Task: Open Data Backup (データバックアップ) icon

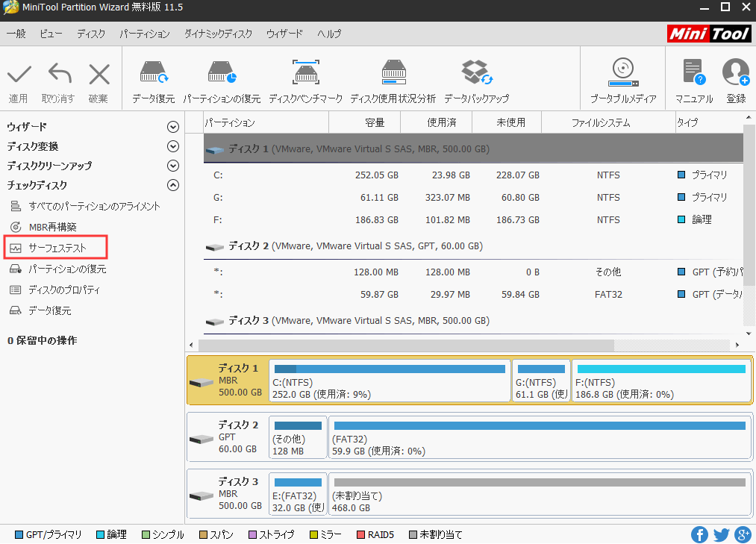Action: (477, 72)
